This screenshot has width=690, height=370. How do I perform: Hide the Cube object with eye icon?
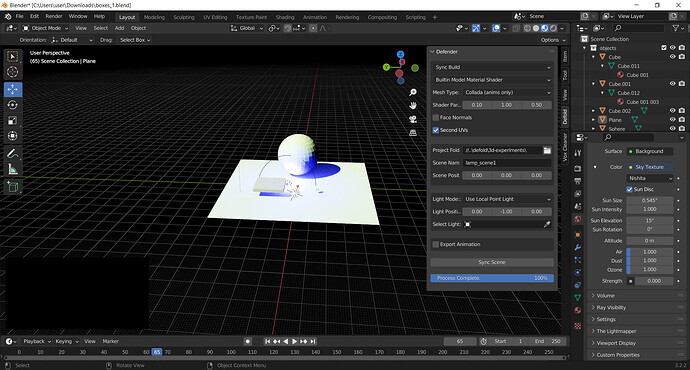[672, 57]
